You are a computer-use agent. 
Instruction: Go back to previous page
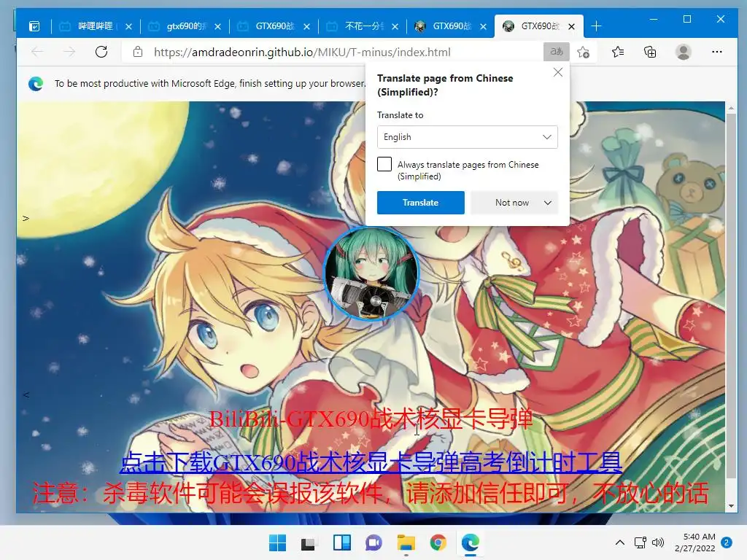pyautogui.click(x=37, y=52)
